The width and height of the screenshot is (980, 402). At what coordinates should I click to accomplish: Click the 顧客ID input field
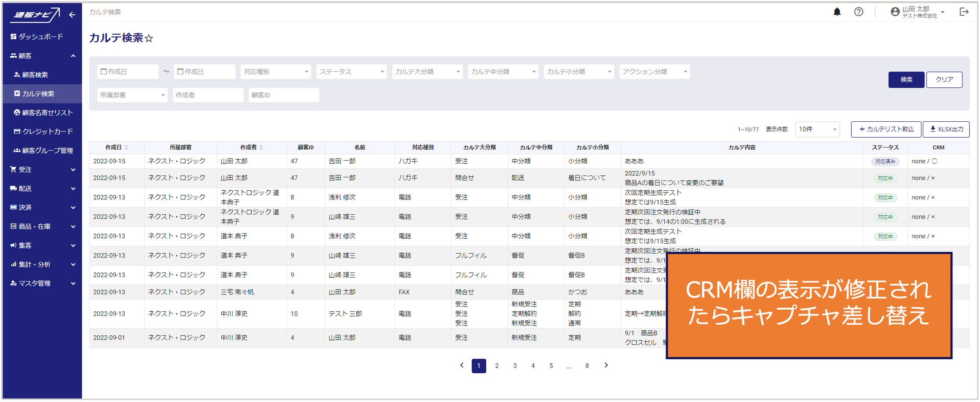(x=284, y=95)
